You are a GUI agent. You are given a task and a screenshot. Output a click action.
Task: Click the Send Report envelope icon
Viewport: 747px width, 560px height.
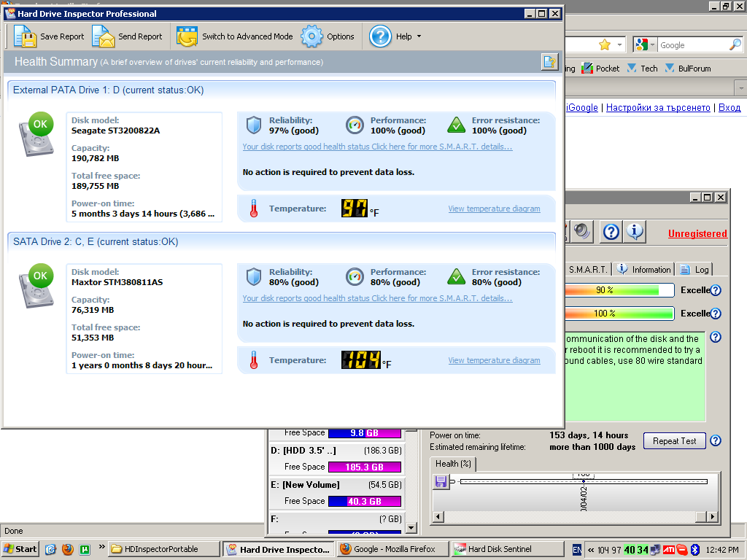pos(104,36)
